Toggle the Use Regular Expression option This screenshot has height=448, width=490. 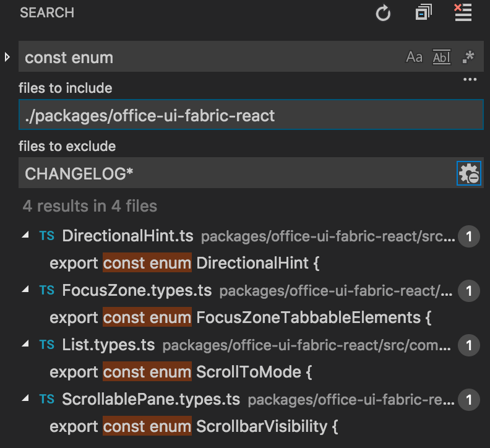pyautogui.click(x=468, y=58)
